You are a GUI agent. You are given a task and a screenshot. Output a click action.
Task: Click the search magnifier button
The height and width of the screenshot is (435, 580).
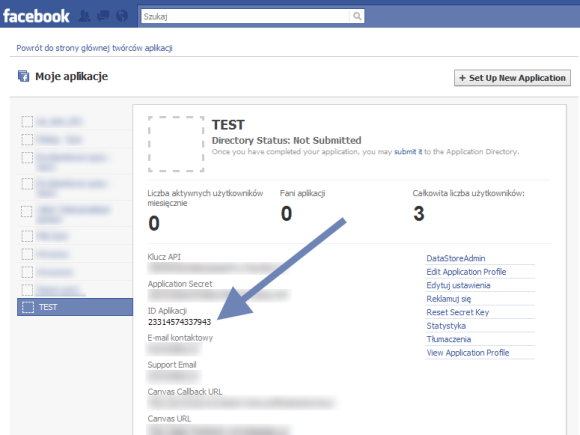[357, 16]
